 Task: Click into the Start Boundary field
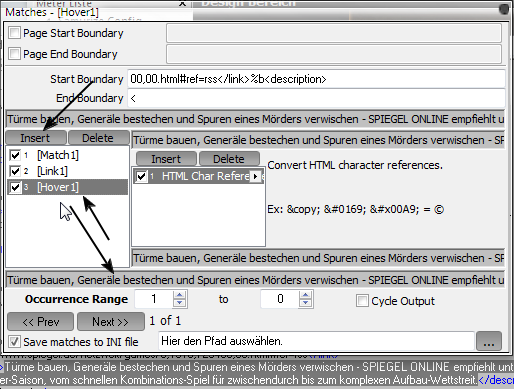click(x=316, y=79)
